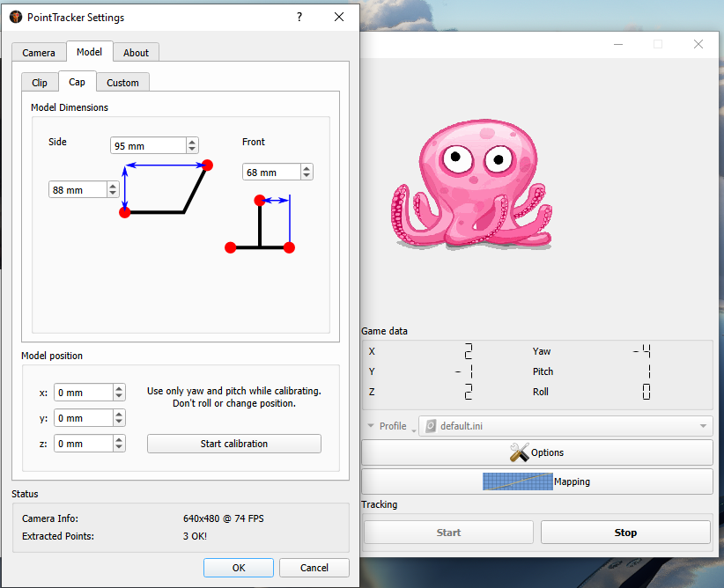Select the Clip model tab

pos(40,83)
